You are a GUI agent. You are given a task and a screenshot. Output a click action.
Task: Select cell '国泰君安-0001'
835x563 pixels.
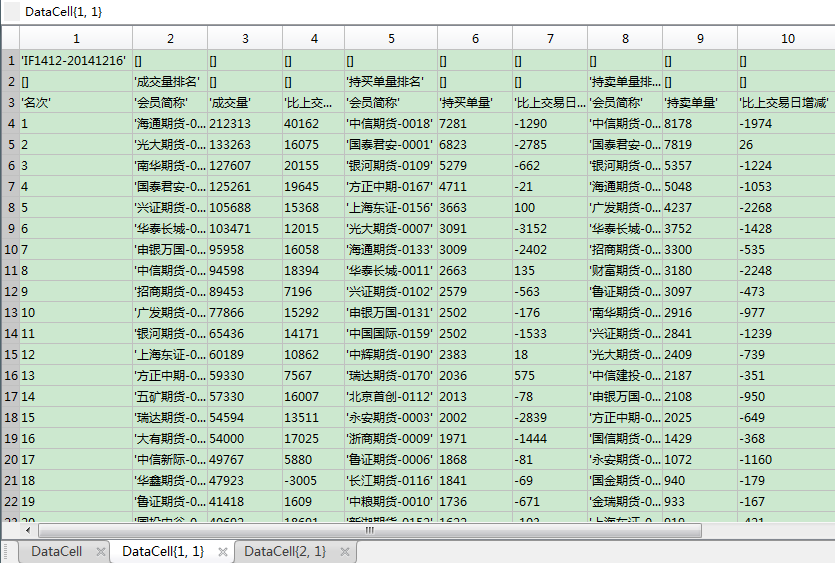click(391, 144)
